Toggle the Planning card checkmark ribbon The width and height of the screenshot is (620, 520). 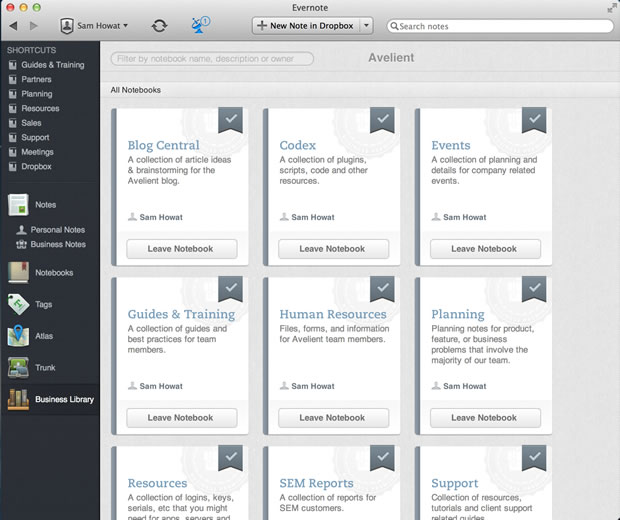click(534, 289)
